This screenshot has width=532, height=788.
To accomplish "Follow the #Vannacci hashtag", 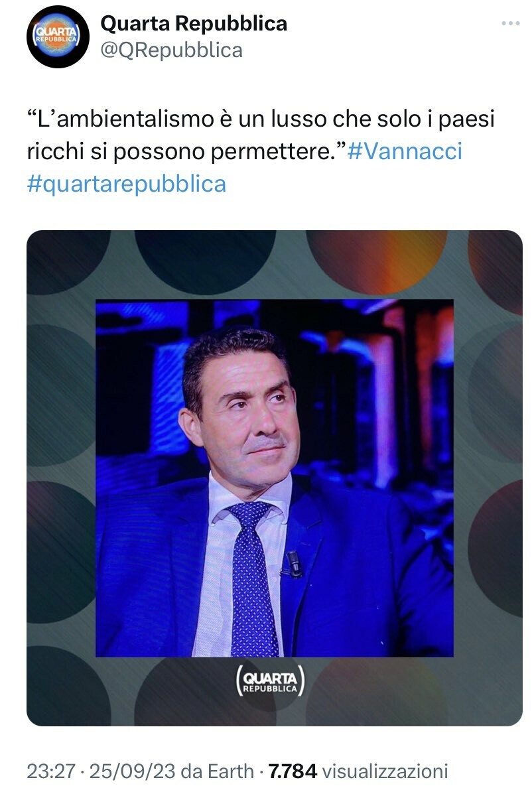I will point(405,151).
